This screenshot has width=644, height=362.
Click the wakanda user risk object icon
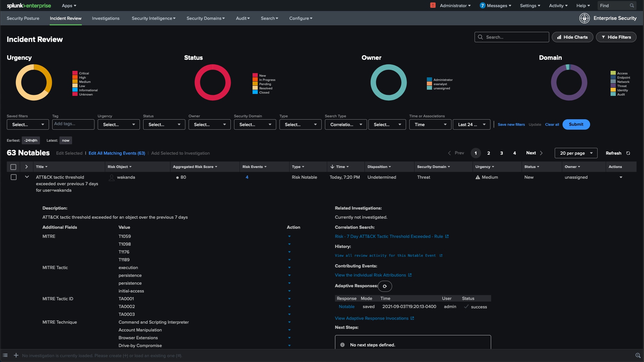111,177
